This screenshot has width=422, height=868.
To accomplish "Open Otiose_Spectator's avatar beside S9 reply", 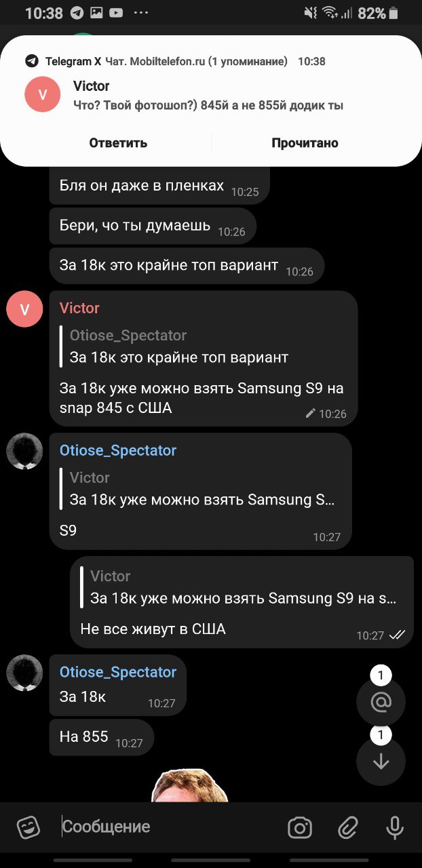I will pyautogui.click(x=24, y=452).
